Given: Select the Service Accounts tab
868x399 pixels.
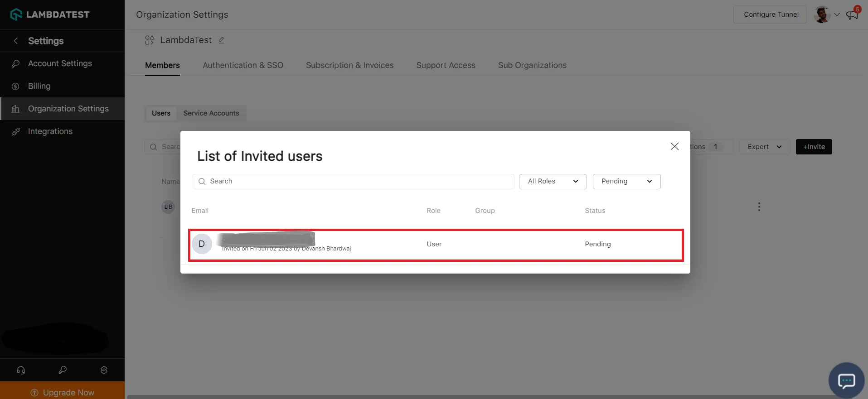Looking at the screenshot, I should (211, 113).
